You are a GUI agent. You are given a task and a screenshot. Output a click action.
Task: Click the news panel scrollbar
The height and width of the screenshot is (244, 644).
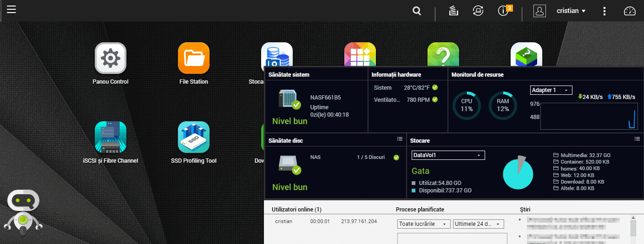click(x=633, y=228)
